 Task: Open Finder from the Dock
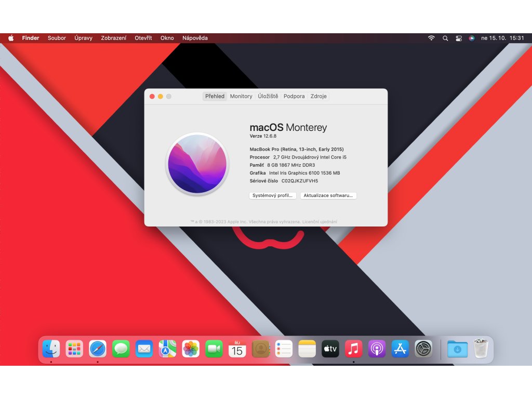point(51,349)
